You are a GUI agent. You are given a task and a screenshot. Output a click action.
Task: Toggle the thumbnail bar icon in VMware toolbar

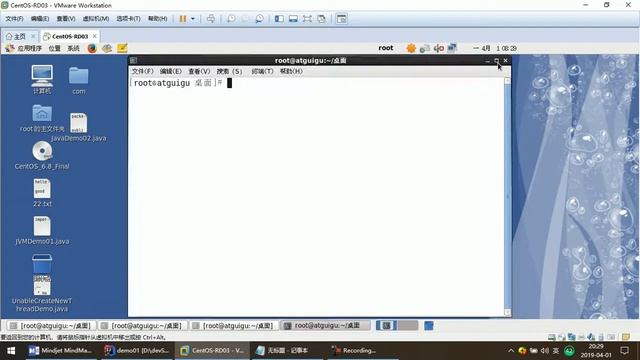293,19
